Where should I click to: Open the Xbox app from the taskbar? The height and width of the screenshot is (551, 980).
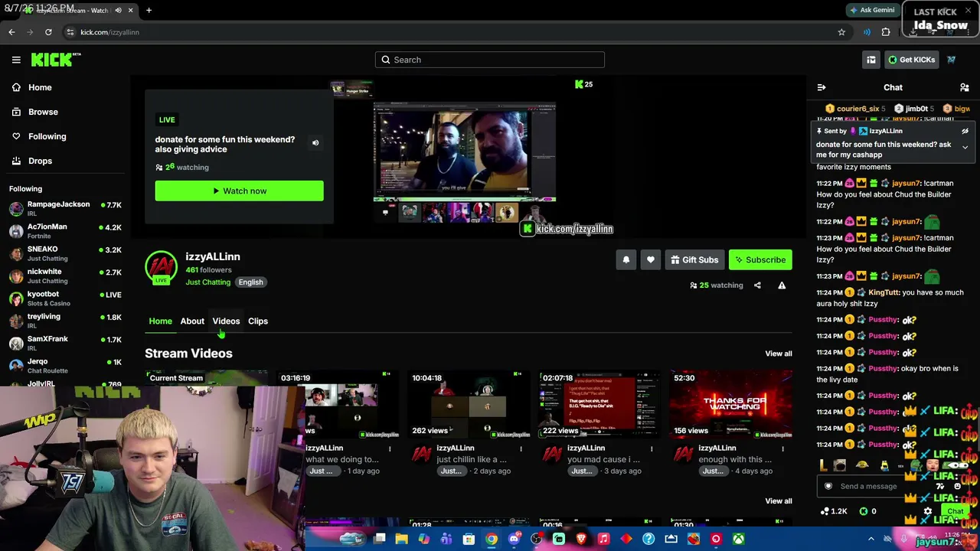[x=738, y=539]
